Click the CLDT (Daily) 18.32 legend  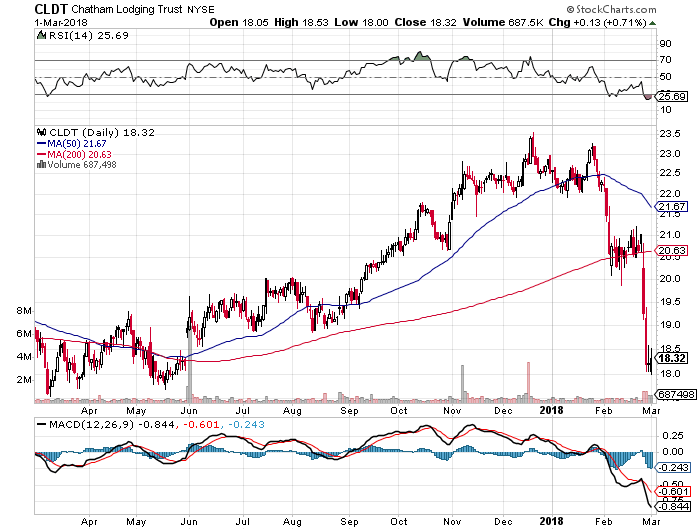click(x=102, y=133)
